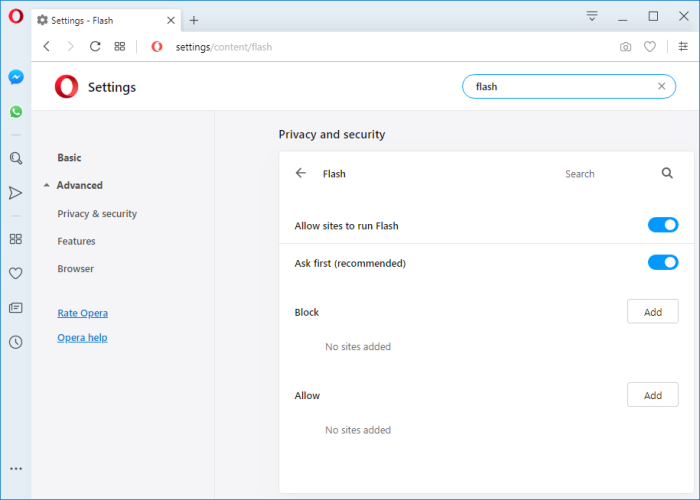This screenshot has height=500, width=700.
Task: Click the Flash page search magnifier
Action: click(x=667, y=173)
